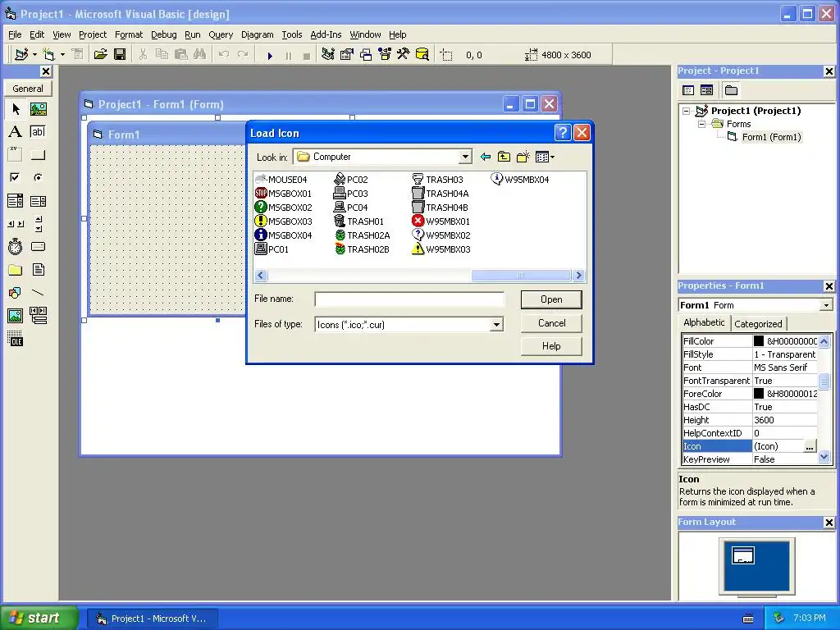This screenshot has width=840, height=630.
Task: Click the Save Project toolbar icon
Action: coord(120,55)
